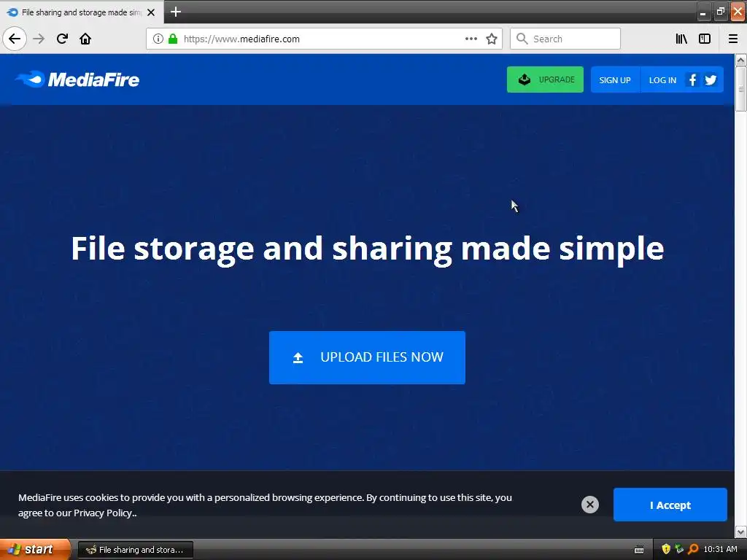Open the Firefox hamburger menu
Viewport: 747px width, 560px height.
pyautogui.click(x=732, y=39)
